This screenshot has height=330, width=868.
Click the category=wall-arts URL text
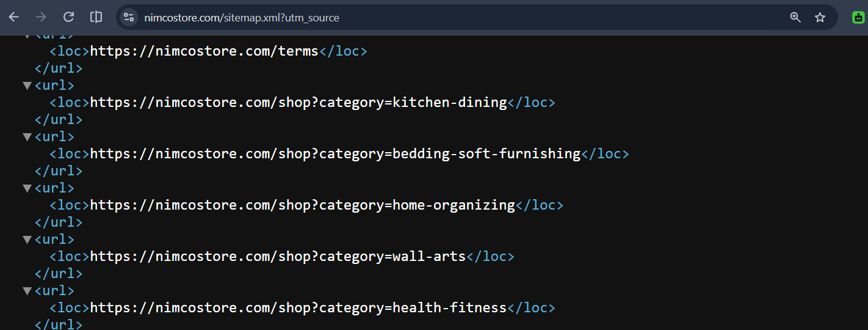click(278, 257)
